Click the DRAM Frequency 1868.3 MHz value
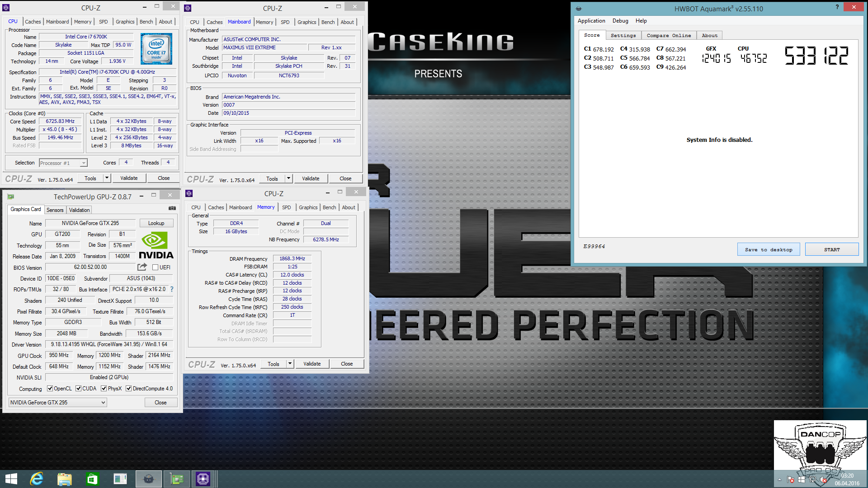Image resolution: width=868 pixels, height=488 pixels. tap(292, 259)
